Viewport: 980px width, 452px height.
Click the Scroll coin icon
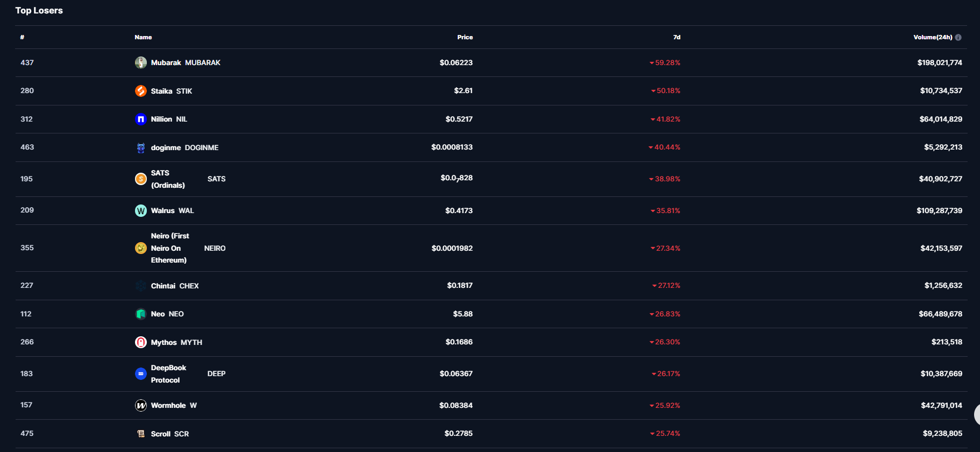tap(141, 434)
